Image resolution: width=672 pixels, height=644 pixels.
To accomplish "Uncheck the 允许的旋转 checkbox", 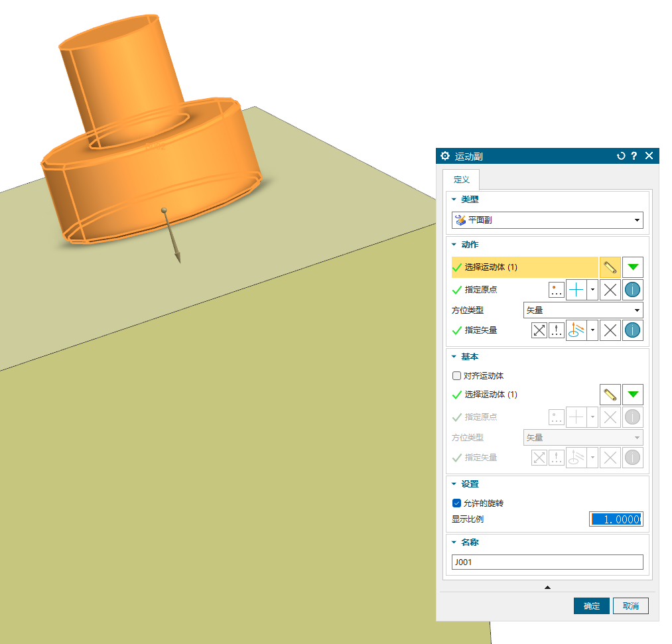I will (456, 503).
